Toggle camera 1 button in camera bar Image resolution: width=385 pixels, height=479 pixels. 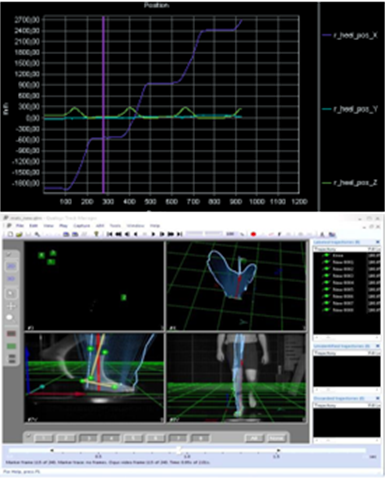(44, 438)
